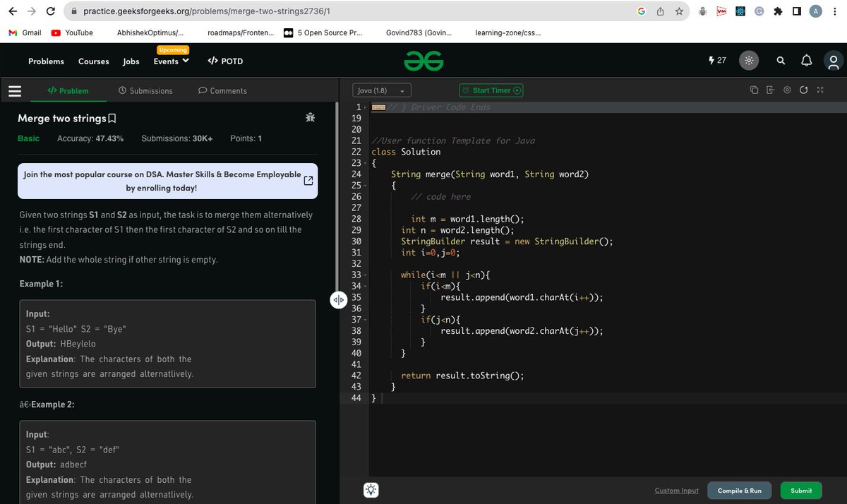This screenshot has width=847, height=504.
Task: Start the timer
Action: click(x=491, y=90)
